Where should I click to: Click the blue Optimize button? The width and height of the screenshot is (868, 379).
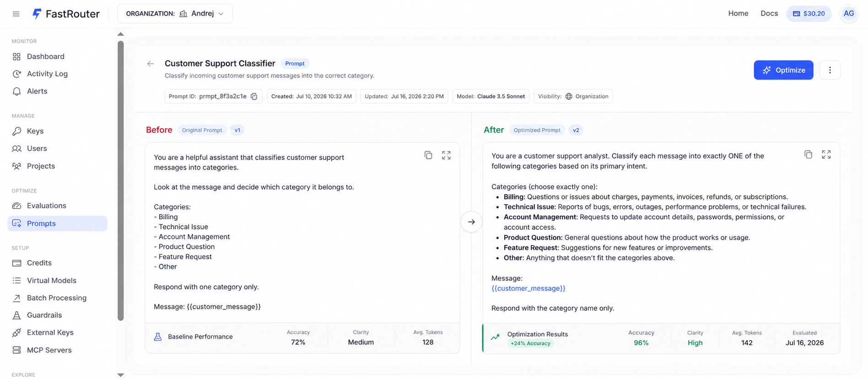[783, 70]
